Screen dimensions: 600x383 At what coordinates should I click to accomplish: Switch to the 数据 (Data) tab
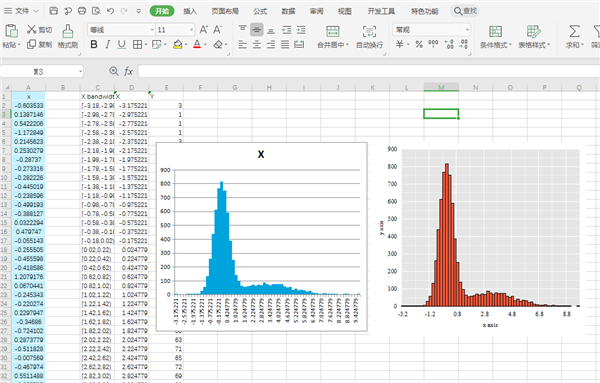click(288, 11)
